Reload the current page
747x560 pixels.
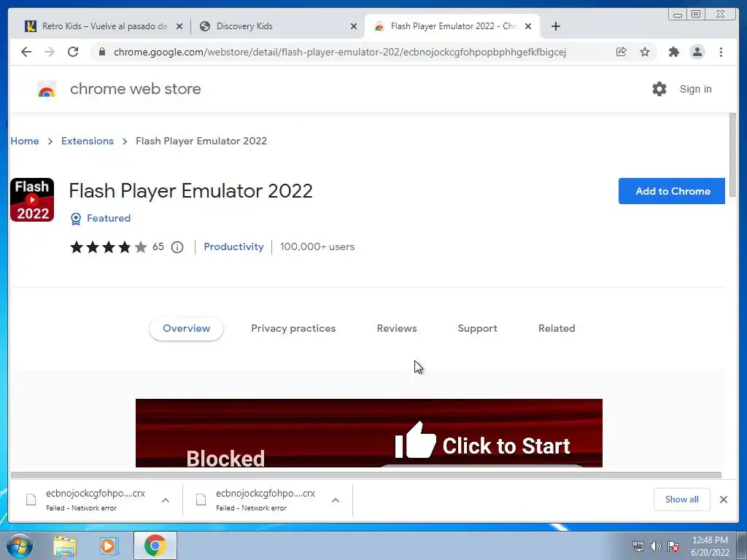(x=73, y=52)
